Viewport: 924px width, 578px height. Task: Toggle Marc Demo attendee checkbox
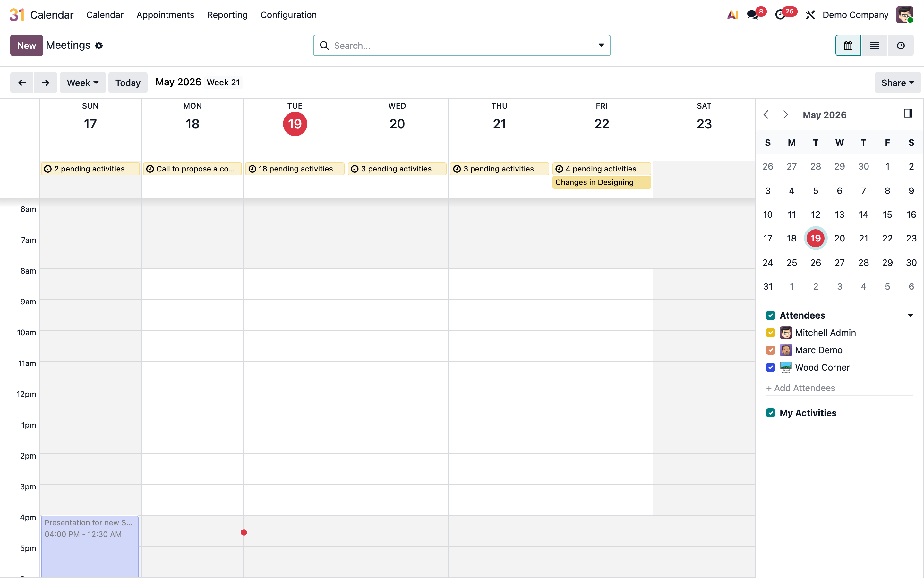(x=771, y=350)
